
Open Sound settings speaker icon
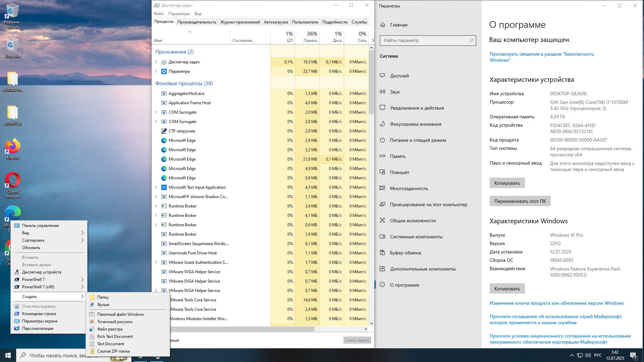pos(382,92)
